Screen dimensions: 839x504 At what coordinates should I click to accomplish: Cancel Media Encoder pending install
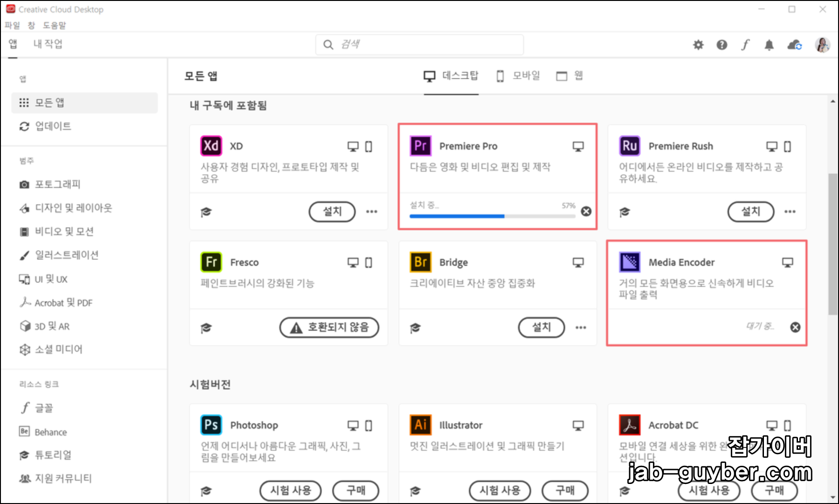pyautogui.click(x=796, y=327)
